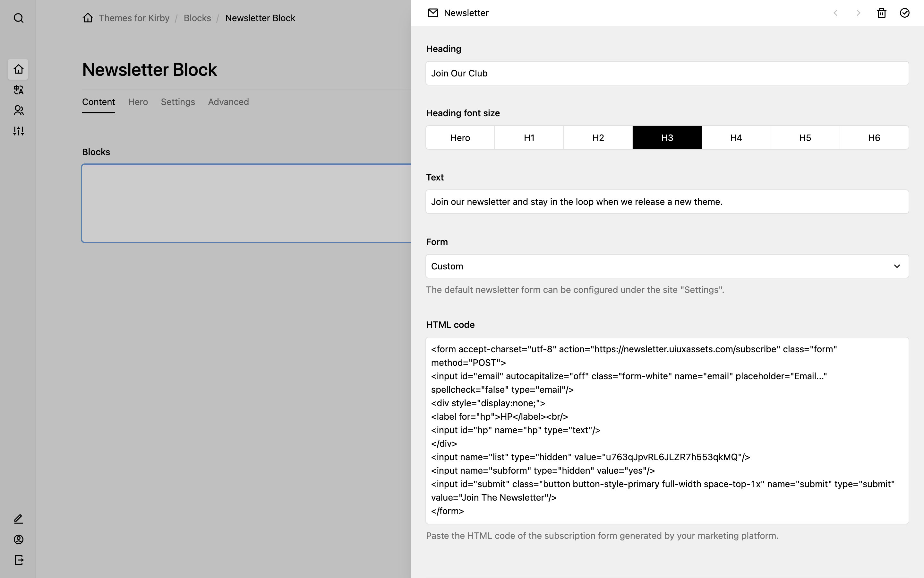Click help text about pasting HTML code

click(602, 536)
